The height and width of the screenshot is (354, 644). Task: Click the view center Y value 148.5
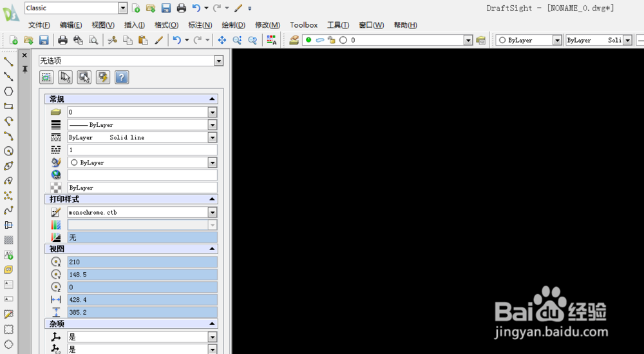142,275
